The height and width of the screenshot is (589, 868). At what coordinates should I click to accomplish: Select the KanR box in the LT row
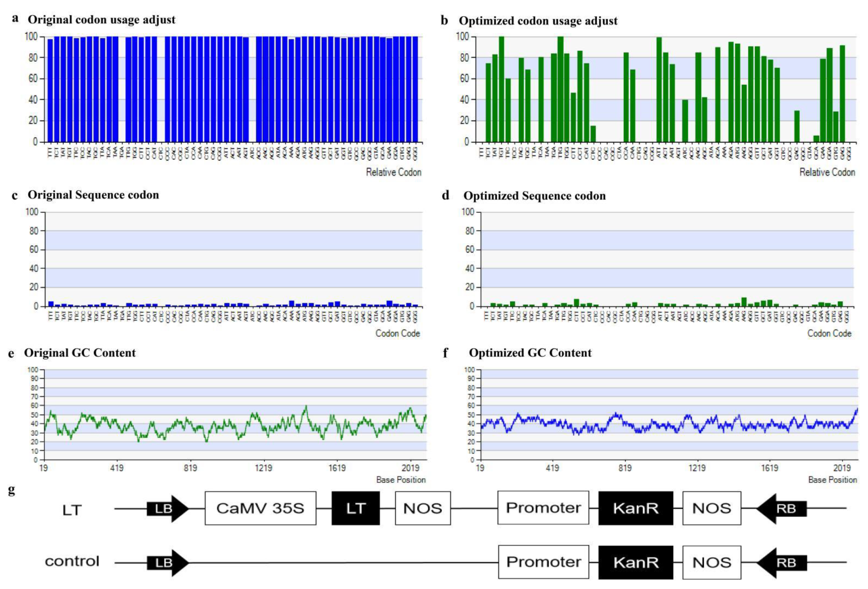[x=636, y=508]
